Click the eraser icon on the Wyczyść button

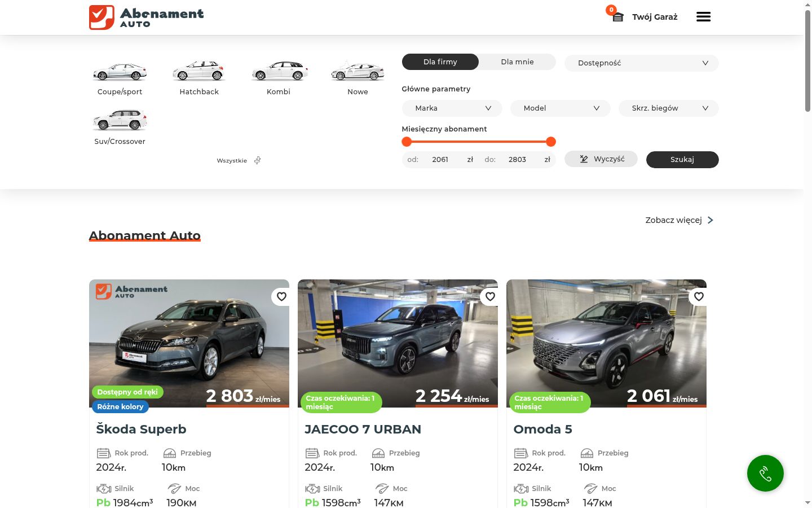point(584,159)
